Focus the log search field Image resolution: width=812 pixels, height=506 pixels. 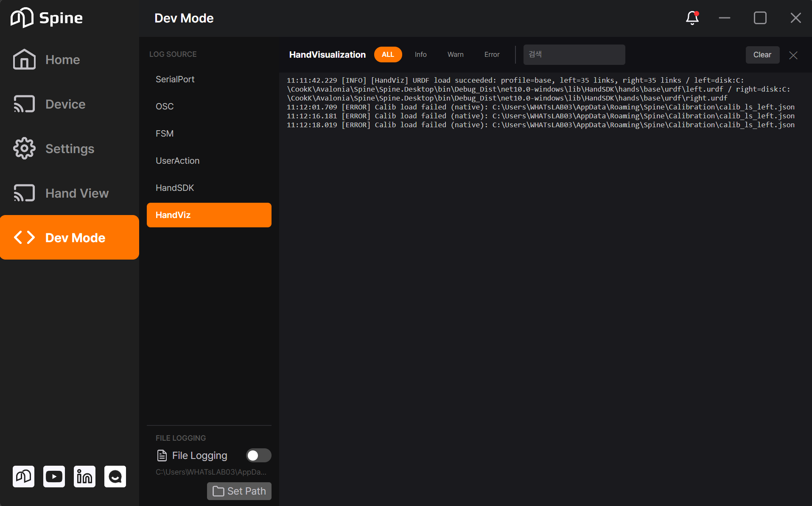(x=574, y=55)
